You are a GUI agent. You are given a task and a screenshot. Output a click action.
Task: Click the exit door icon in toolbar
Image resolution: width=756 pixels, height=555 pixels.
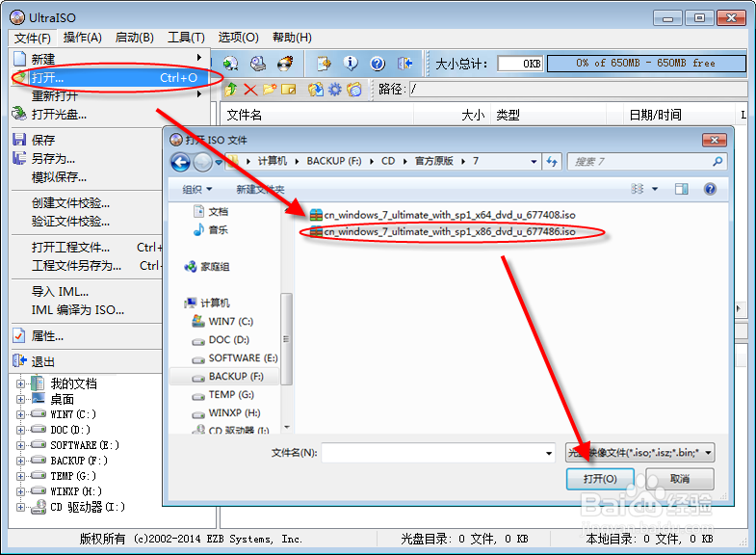pyautogui.click(x=404, y=64)
